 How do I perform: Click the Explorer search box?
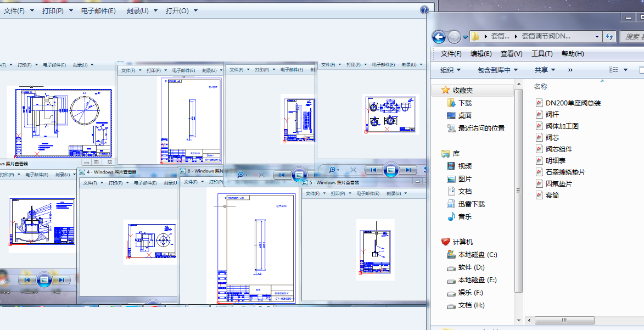tap(632, 36)
